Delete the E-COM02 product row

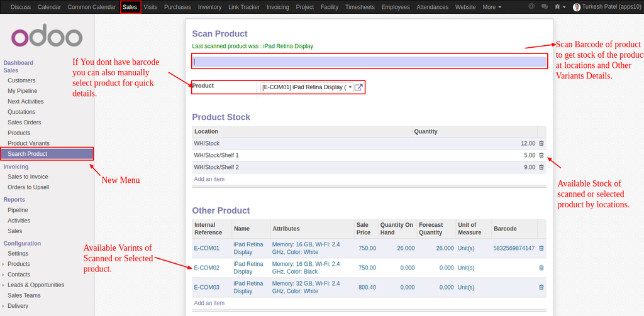541,268
